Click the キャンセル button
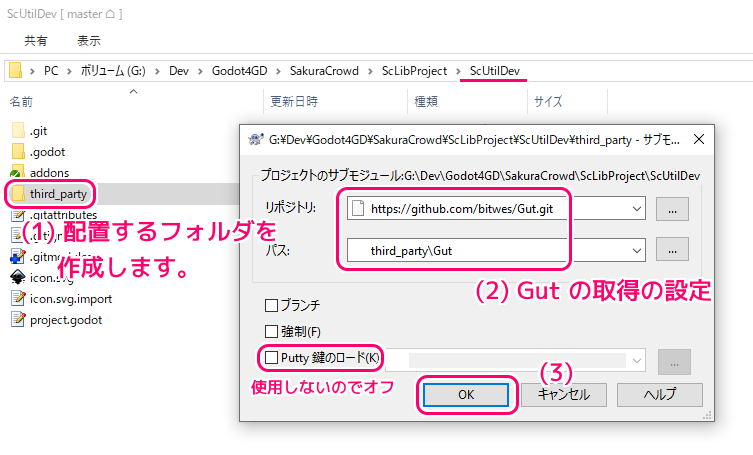 pos(564,395)
